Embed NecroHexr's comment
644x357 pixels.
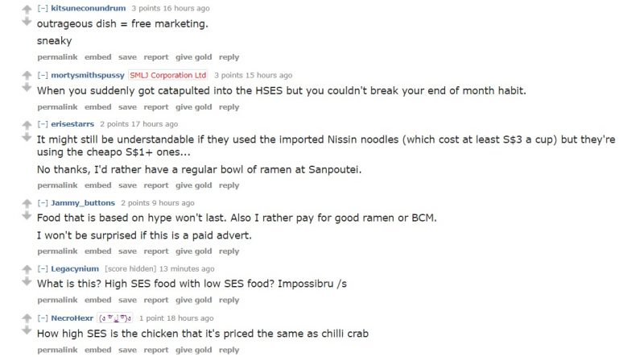[x=97, y=350]
